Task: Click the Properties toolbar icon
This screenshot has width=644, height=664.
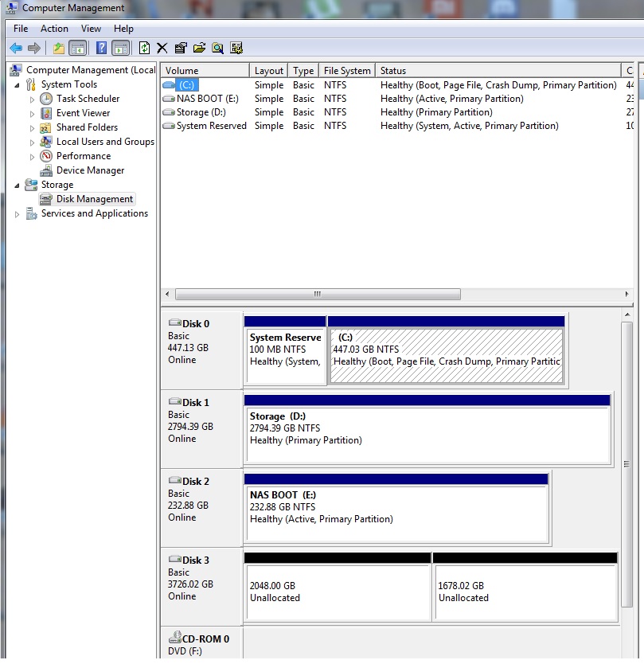Action: (x=181, y=48)
